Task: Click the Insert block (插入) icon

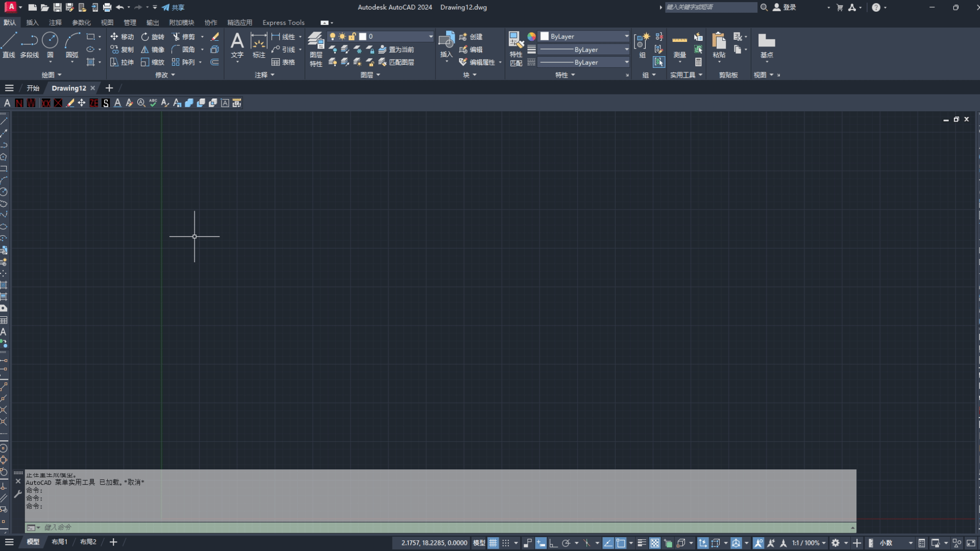Action: [x=446, y=44]
